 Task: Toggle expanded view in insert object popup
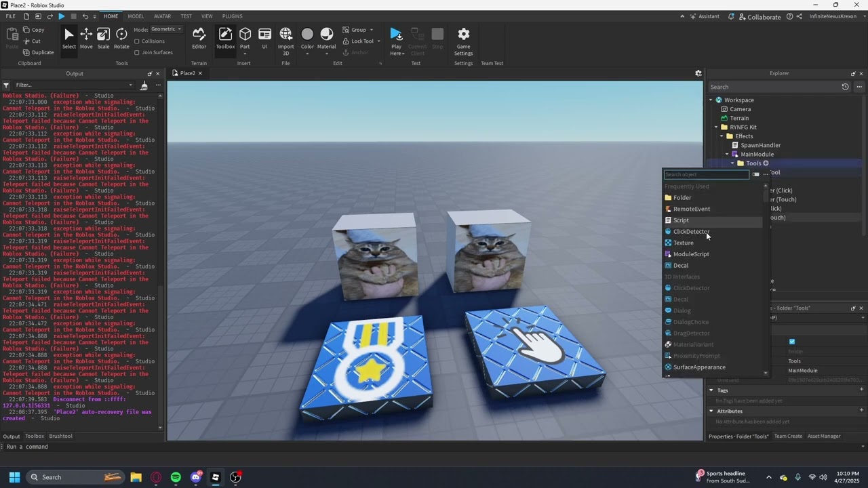[756, 175]
